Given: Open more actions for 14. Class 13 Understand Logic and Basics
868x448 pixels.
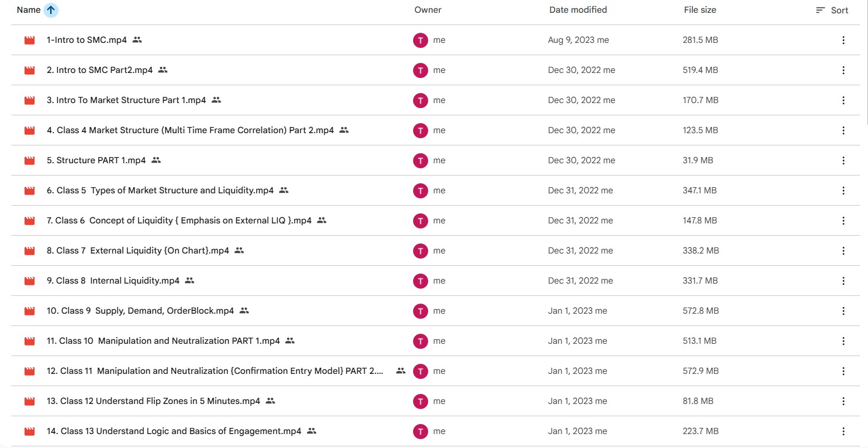Looking at the screenshot, I should point(843,431).
